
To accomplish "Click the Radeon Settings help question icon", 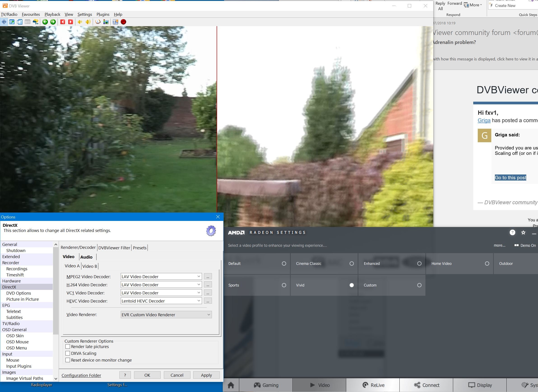I will click(x=512, y=233).
